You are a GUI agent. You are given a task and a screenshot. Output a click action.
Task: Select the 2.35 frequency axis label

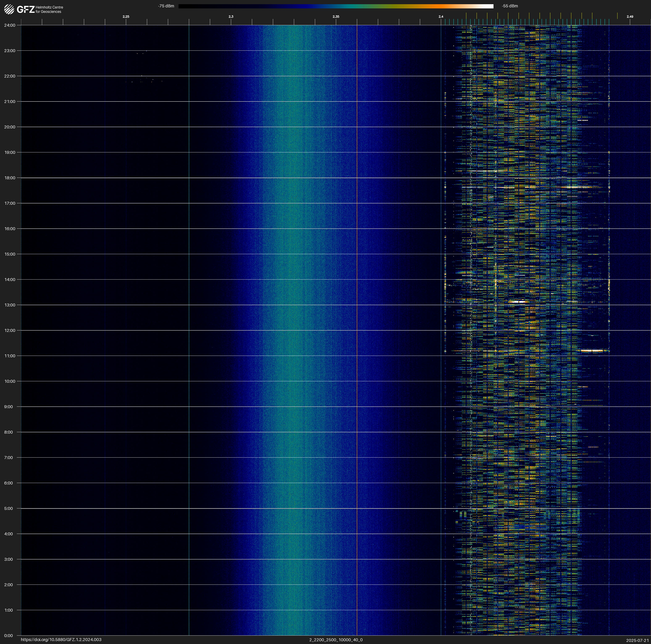[336, 17]
